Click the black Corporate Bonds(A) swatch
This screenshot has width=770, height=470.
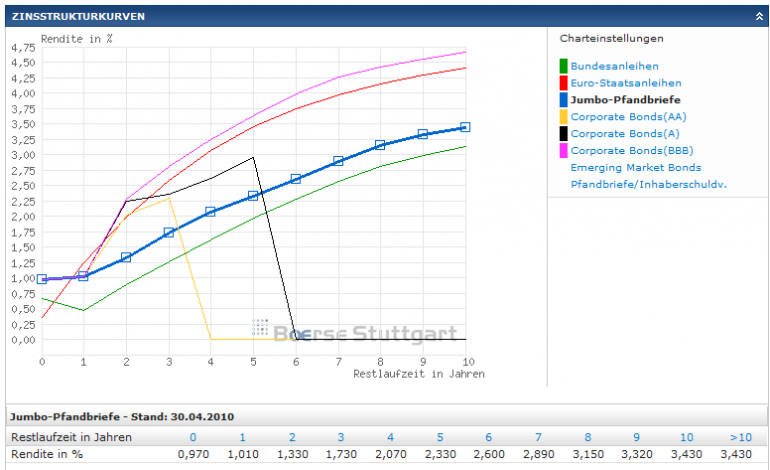click(563, 134)
